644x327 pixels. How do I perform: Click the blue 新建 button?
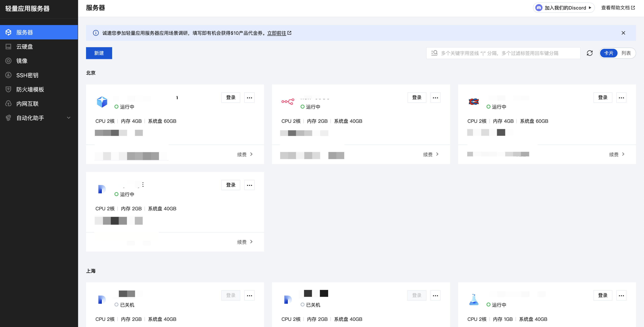[x=99, y=53]
